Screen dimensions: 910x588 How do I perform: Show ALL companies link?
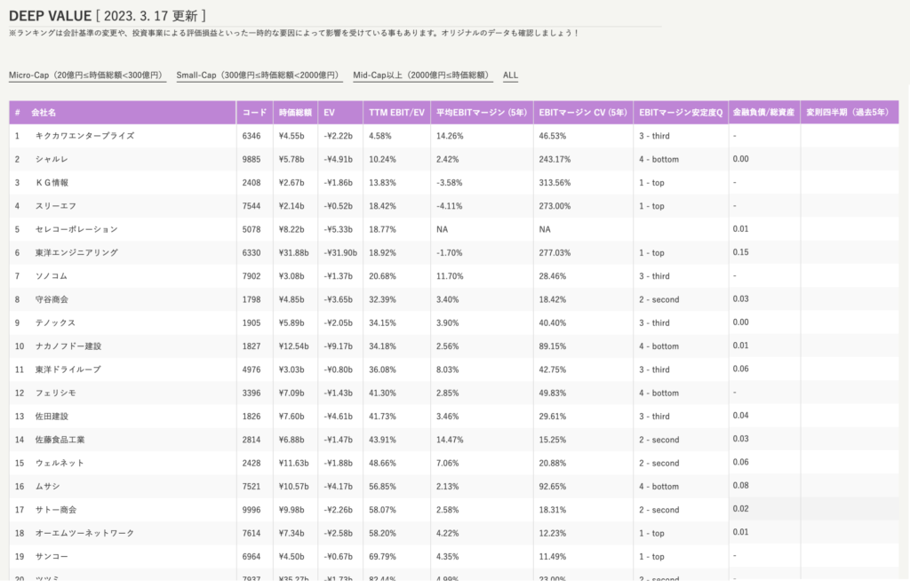tap(510, 75)
